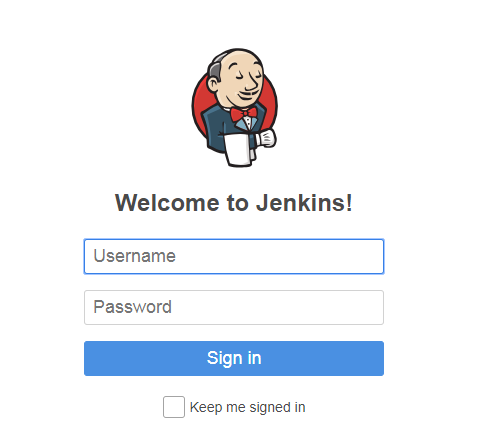504x443 pixels.
Task: Click the white towel on butler's arm
Action: click(x=239, y=149)
